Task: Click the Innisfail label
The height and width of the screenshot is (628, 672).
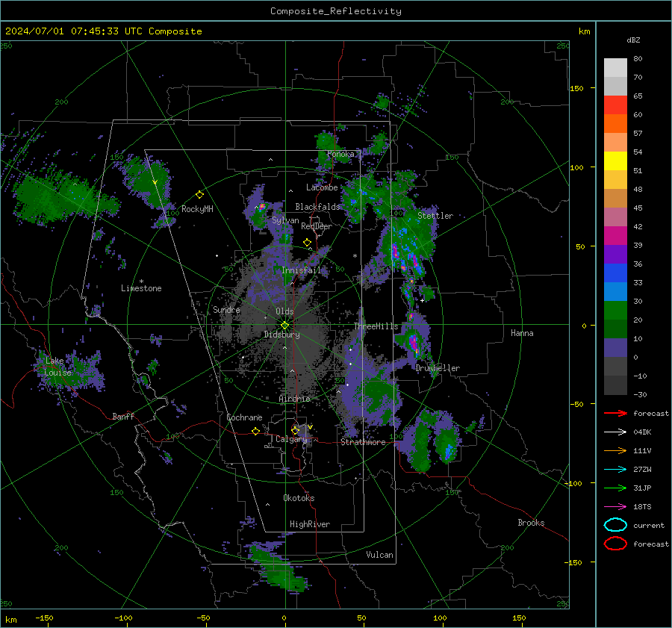Action: click(302, 270)
